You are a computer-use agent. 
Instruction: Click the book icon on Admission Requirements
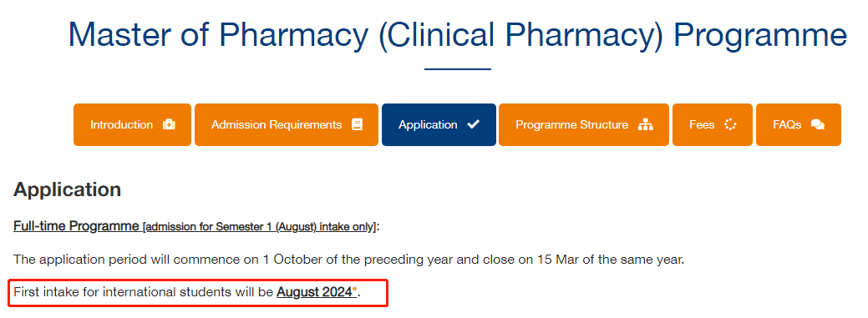pos(357,125)
